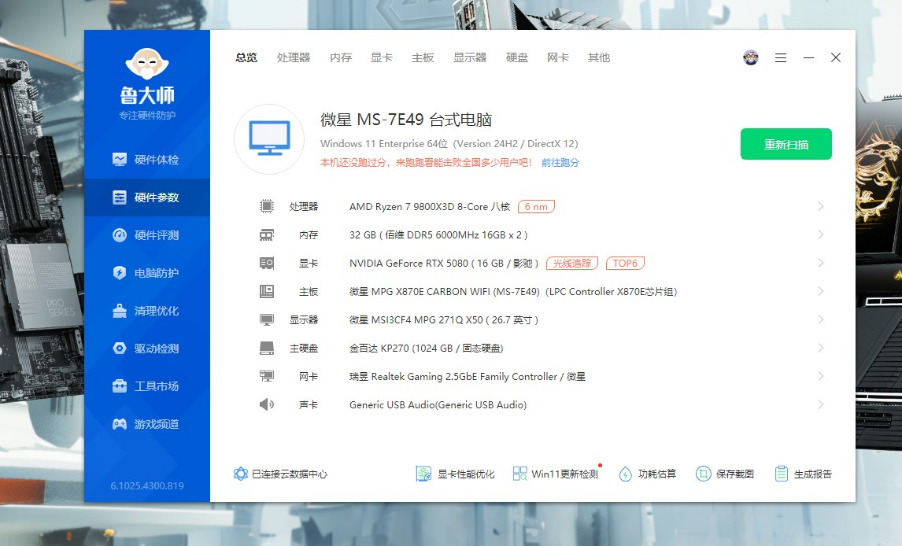The image size is (902, 546).
Task: Click Generic USB Audio text
Action: [x=438, y=404]
